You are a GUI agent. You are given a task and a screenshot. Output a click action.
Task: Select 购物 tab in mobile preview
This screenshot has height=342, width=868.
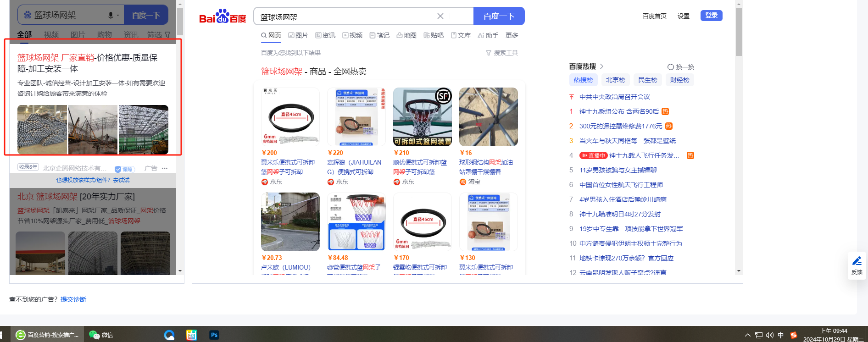coord(105,35)
